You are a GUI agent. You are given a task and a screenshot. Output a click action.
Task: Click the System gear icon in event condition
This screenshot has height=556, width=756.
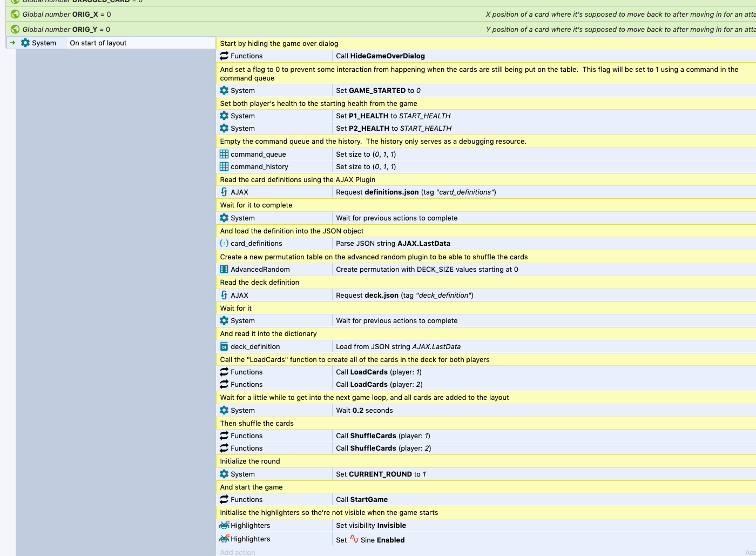[x=25, y=43]
